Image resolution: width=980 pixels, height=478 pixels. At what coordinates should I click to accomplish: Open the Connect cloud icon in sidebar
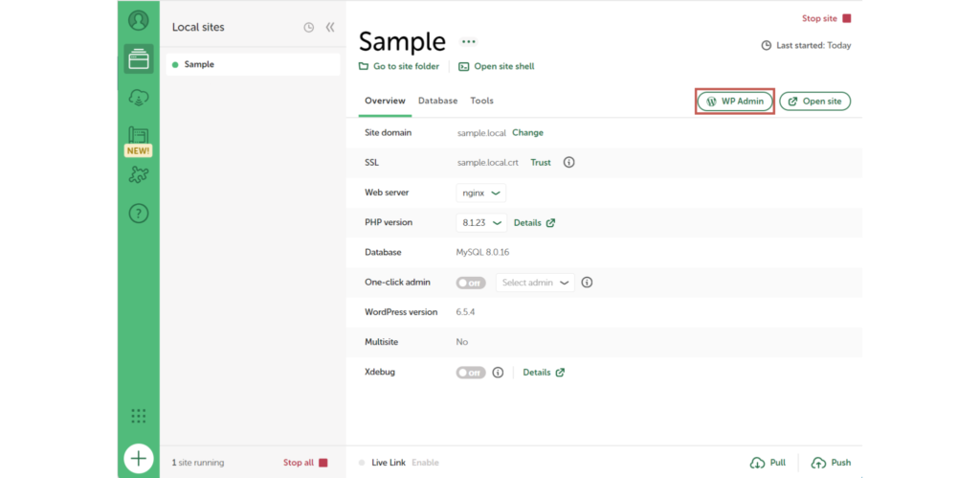click(x=139, y=98)
